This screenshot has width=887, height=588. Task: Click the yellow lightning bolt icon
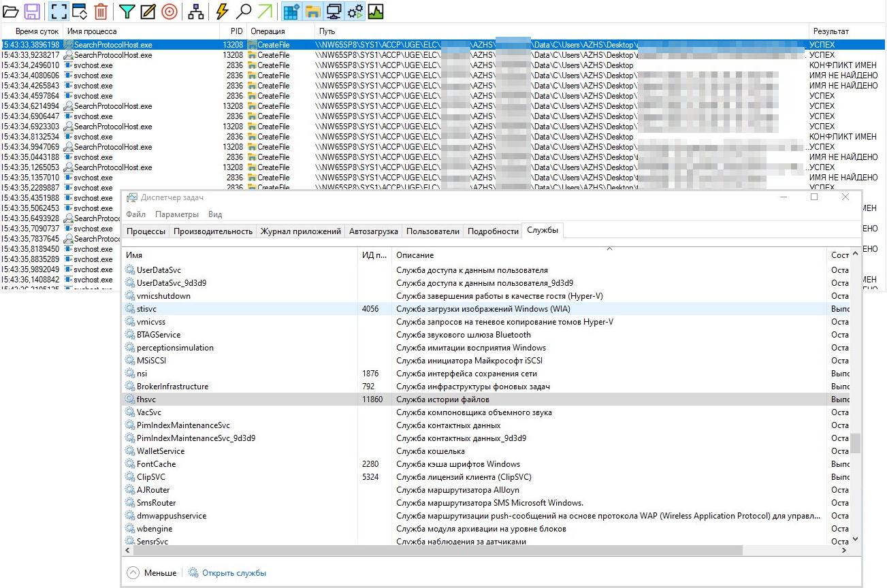(x=222, y=11)
